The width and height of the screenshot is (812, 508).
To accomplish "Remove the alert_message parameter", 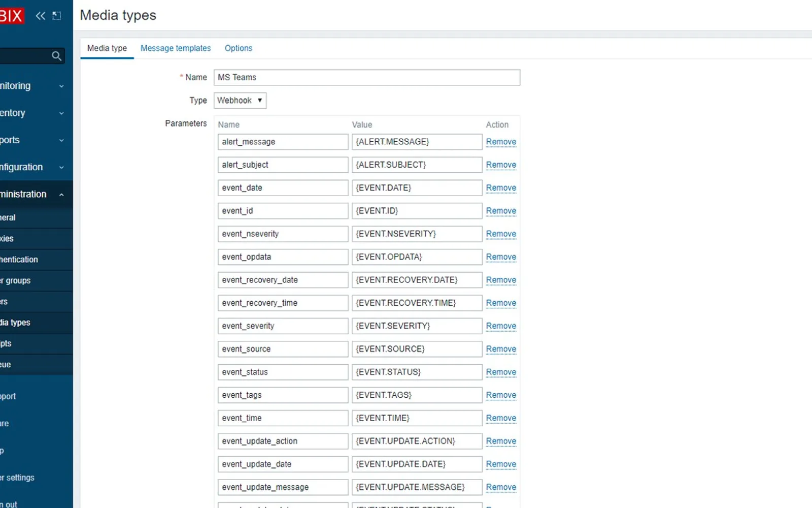I will pyautogui.click(x=501, y=142).
